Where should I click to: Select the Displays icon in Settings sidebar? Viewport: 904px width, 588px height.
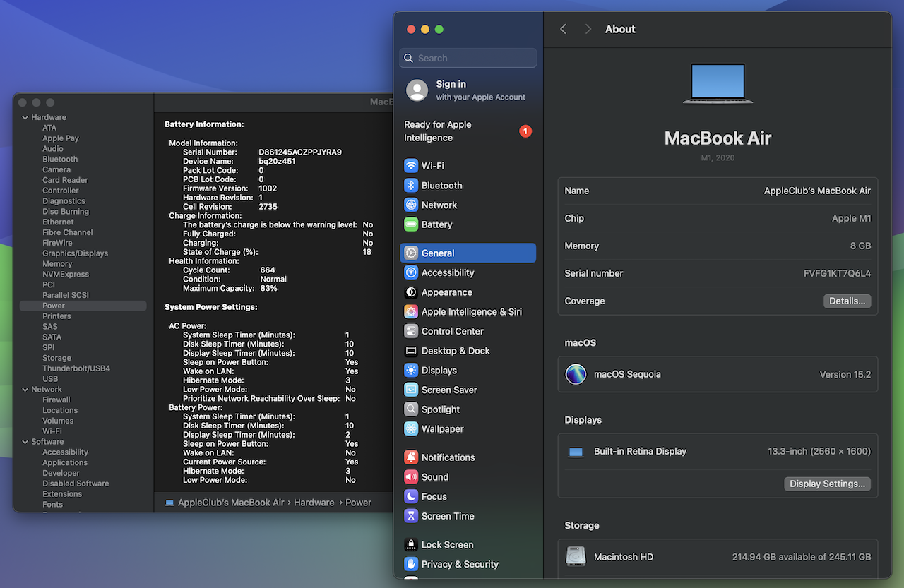[x=411, y=370]
